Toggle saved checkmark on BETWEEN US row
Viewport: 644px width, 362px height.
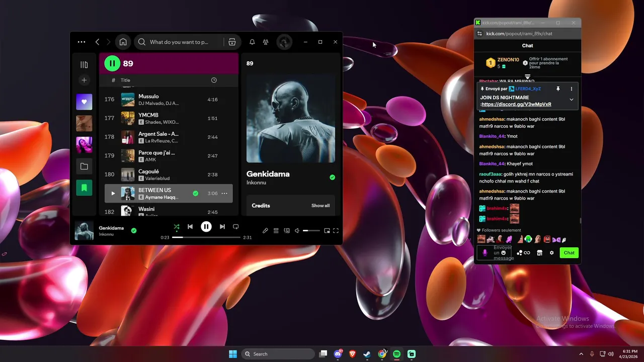(x=195, y=194)
